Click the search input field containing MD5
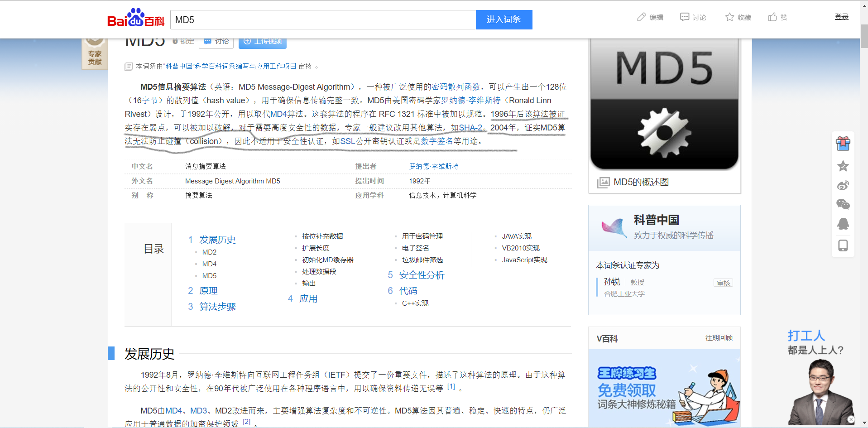 pos(323,19)
